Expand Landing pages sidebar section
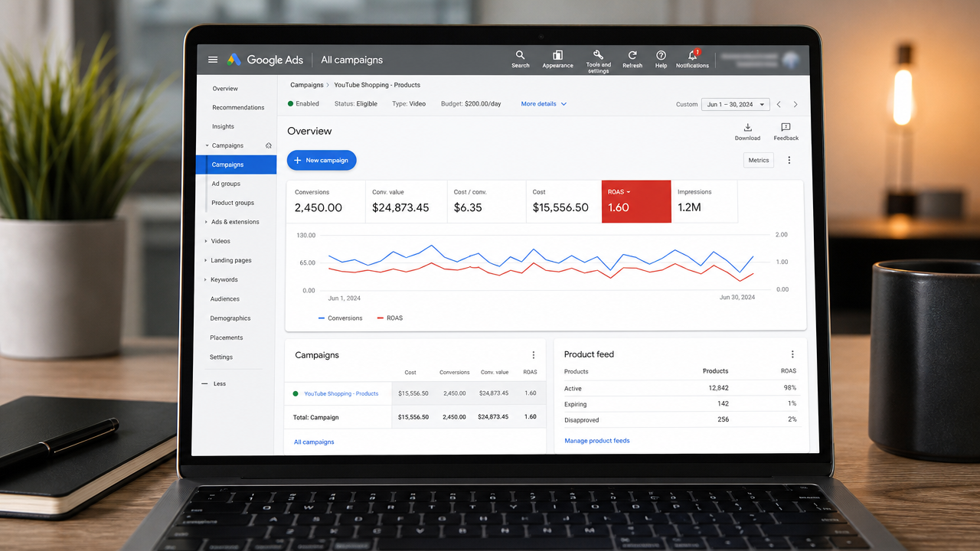Screen dimensions: 980x551 205,260
